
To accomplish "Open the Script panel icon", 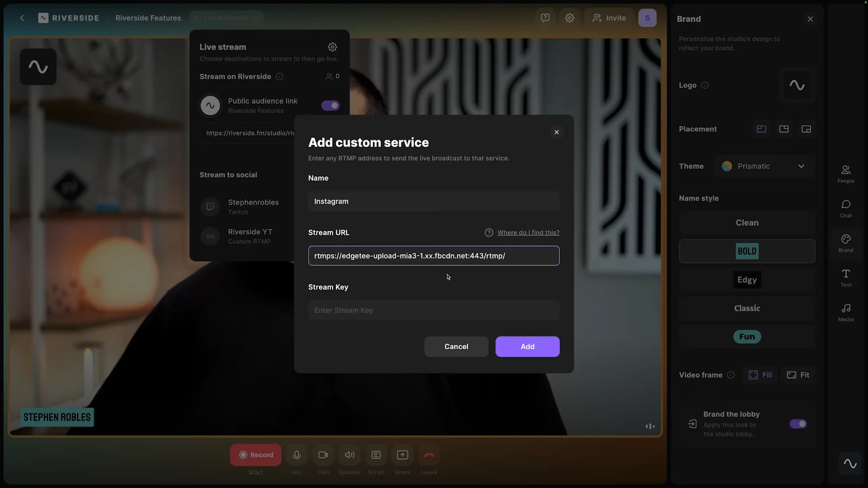I will click(376, 455).
